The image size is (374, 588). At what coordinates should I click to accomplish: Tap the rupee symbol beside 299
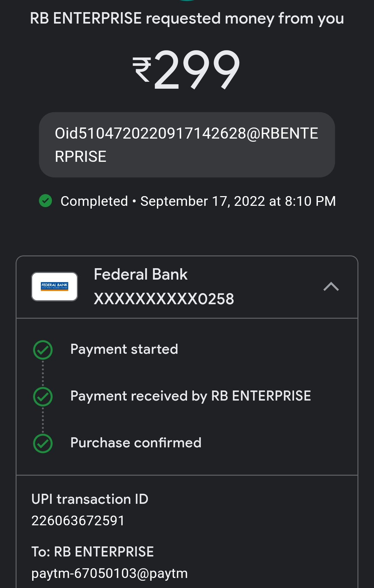point(142,69)
